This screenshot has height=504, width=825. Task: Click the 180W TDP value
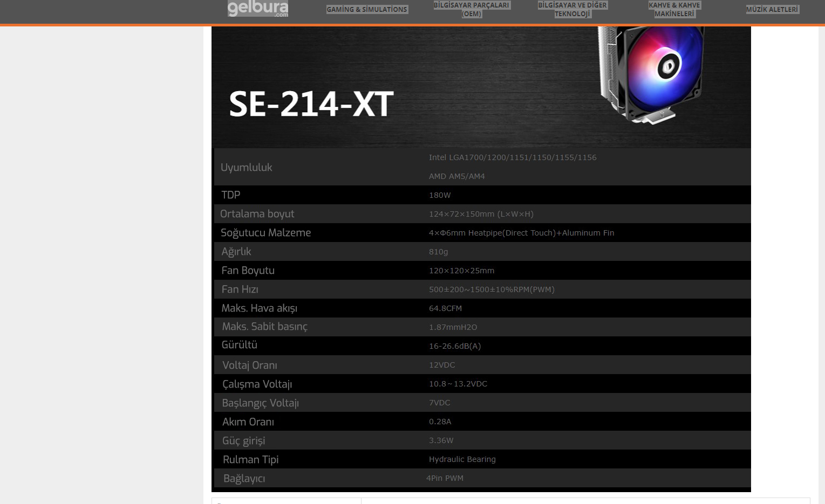[x=440, y=195]
